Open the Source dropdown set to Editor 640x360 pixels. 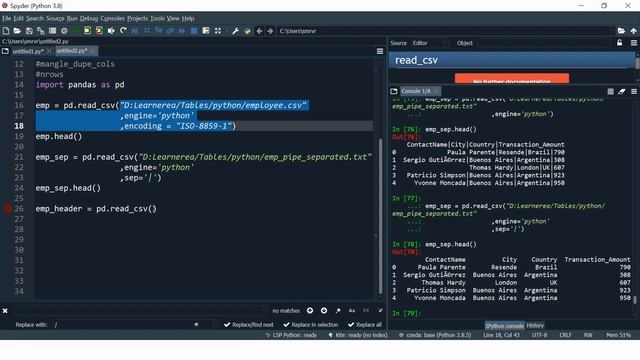430,43
